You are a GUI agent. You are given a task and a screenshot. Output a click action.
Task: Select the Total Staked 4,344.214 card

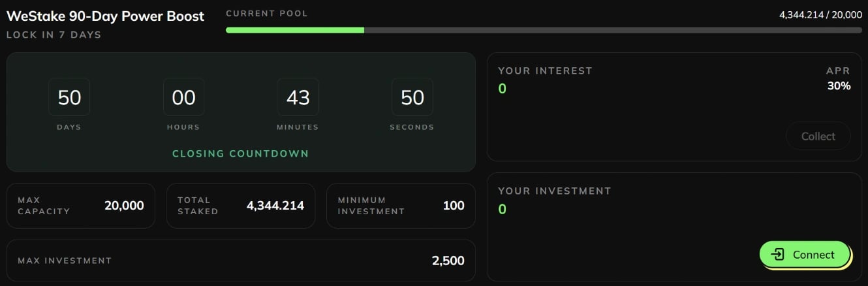click(241, 206)
